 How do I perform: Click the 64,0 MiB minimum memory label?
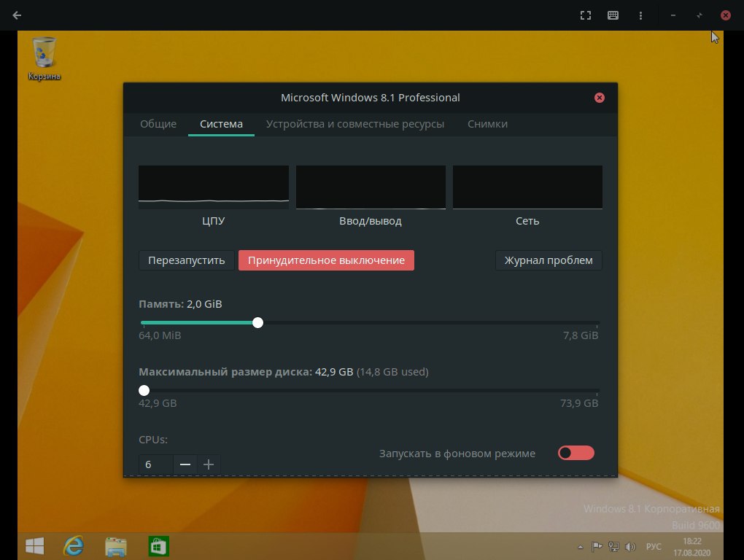pos(160,335)
